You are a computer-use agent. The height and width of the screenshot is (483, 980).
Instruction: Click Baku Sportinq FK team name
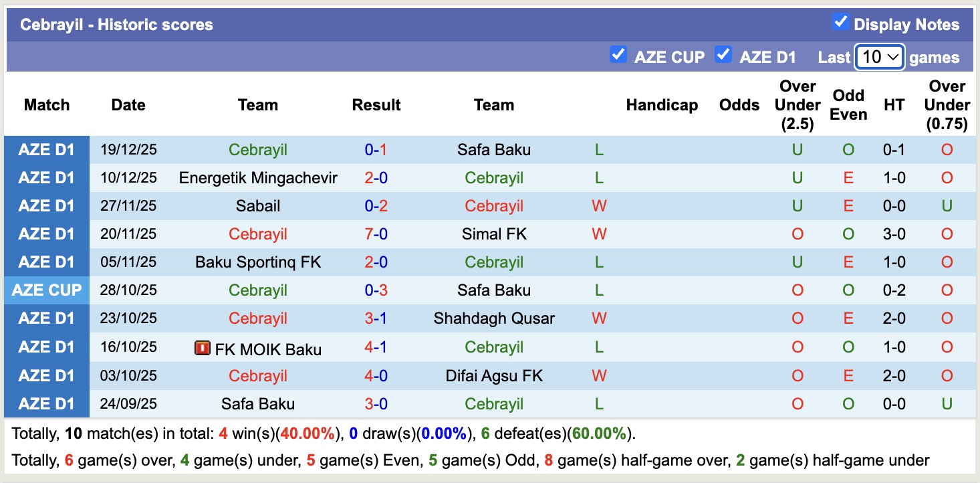tap(258, 262)
